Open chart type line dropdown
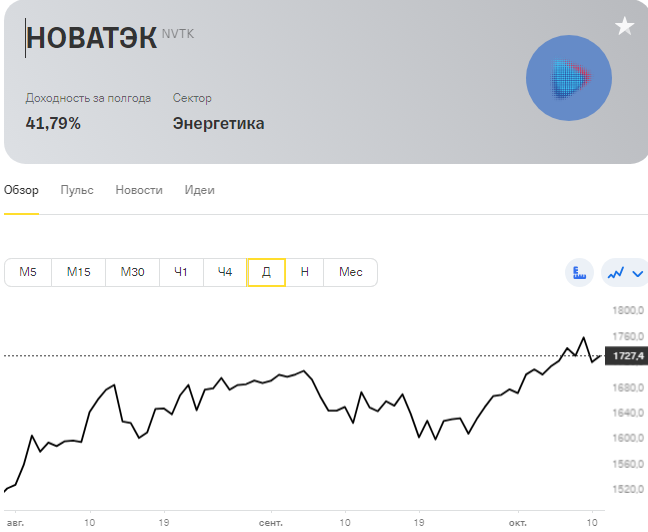The image size is (648, 532). coord(624,273)
